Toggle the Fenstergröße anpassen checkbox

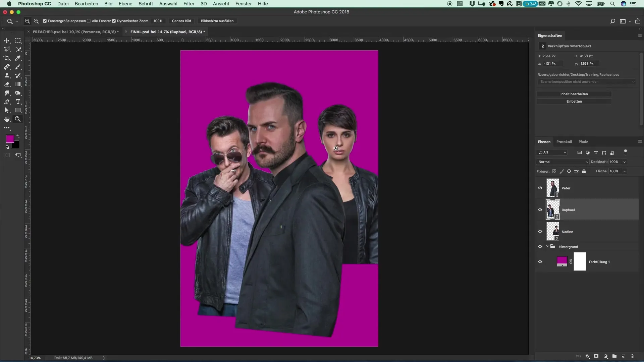pyautogui.click(x=45, y=21)
